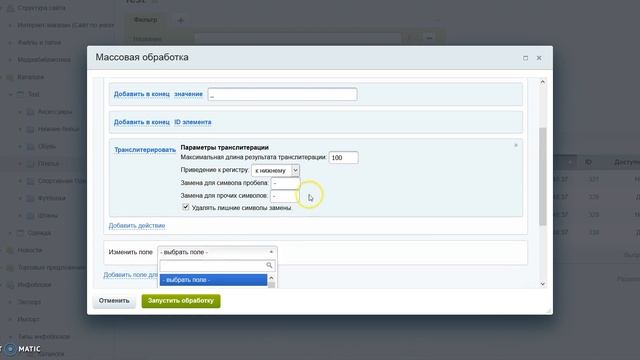The width and height of the screenshot is (640, 360).
Task: Choose the highlighted '- выбрать поле -' option
Action: pos(213,280)
